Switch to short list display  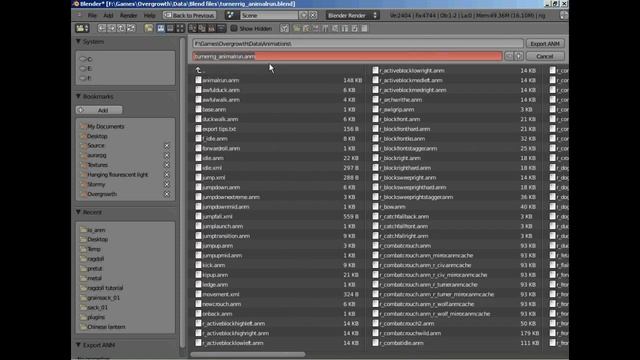(161, 28)
